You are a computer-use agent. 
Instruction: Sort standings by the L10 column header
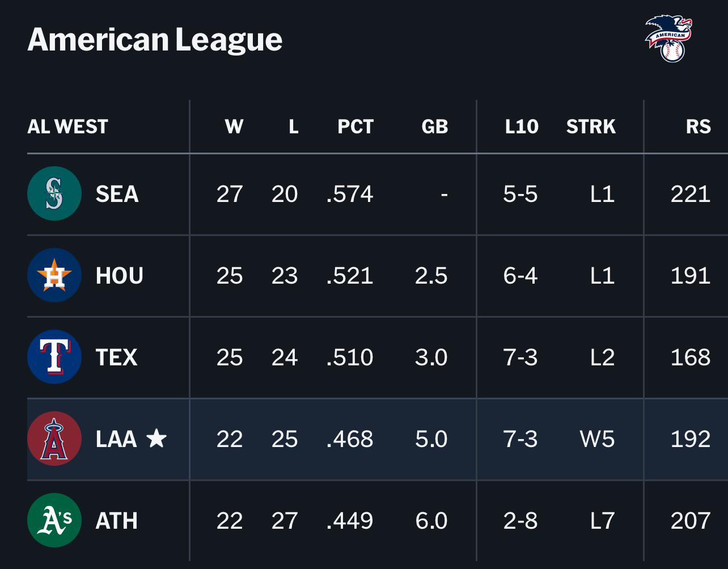[x=522, y=126]
